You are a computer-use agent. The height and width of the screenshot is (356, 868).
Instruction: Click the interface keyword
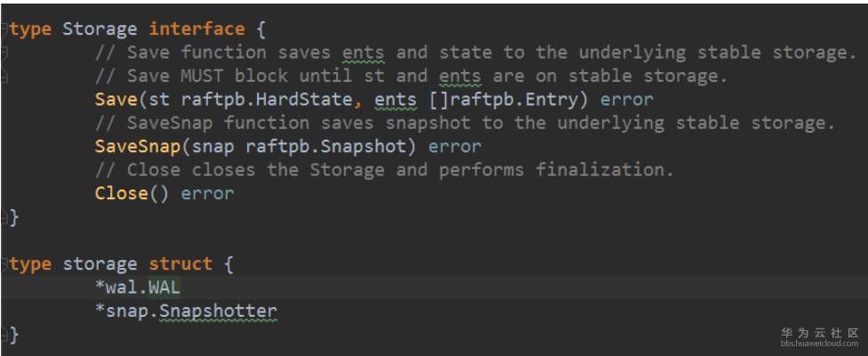(x=197, y=29)
